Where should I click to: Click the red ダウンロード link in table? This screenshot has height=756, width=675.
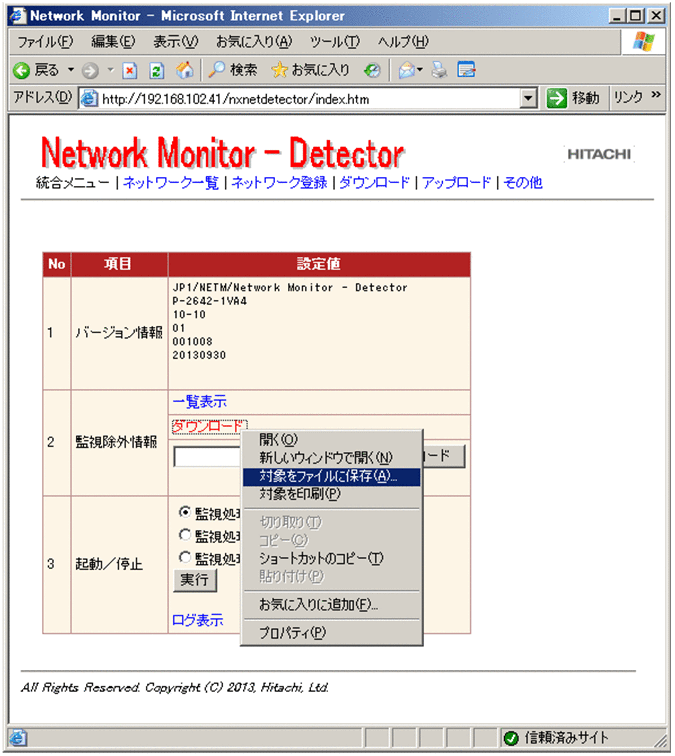[x=207, y=426]
